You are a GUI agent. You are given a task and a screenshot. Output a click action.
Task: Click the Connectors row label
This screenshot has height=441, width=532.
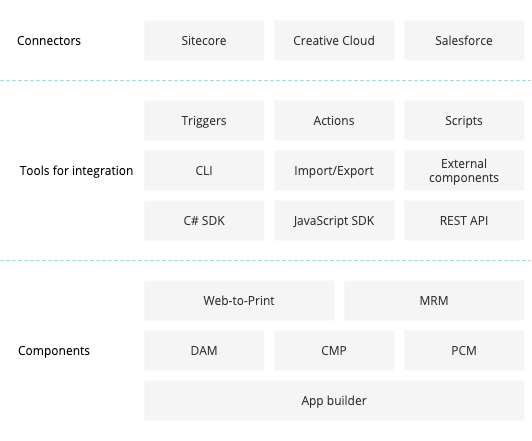pos(49,41)
